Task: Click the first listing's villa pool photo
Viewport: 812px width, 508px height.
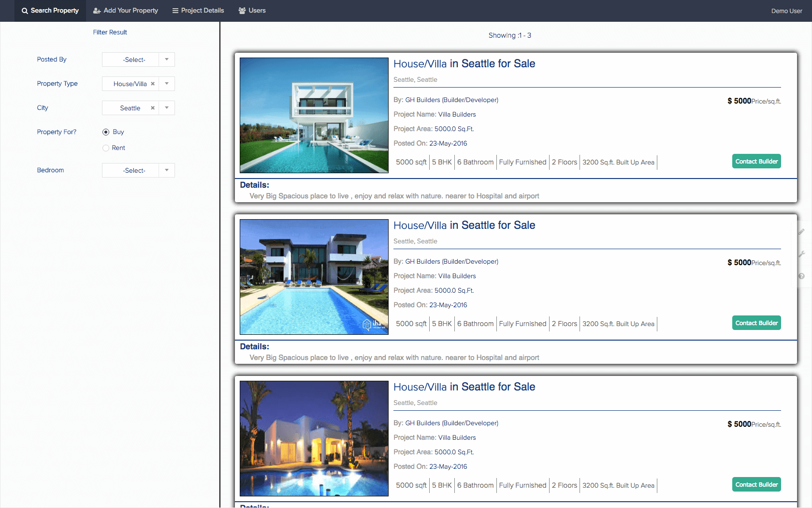Action: 314,115
